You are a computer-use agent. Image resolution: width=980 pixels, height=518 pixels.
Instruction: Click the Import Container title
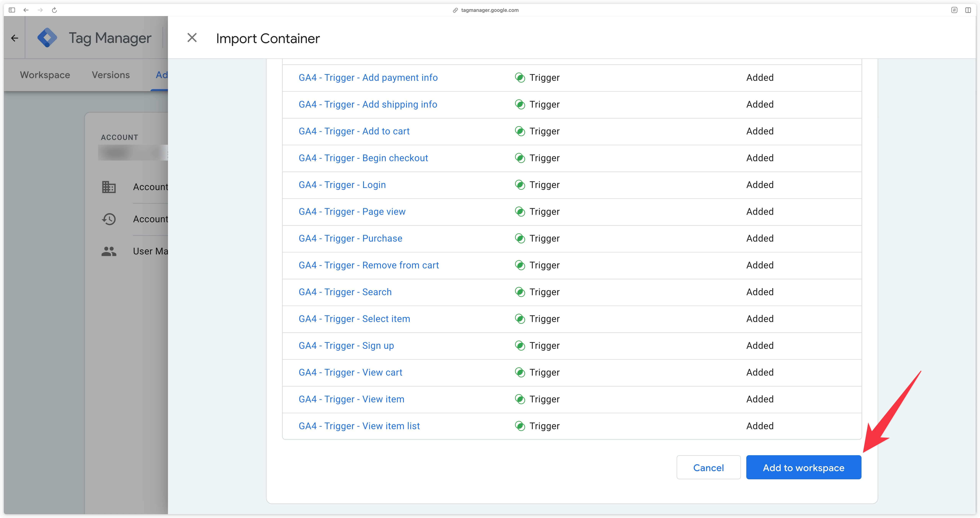coord(268,38)
